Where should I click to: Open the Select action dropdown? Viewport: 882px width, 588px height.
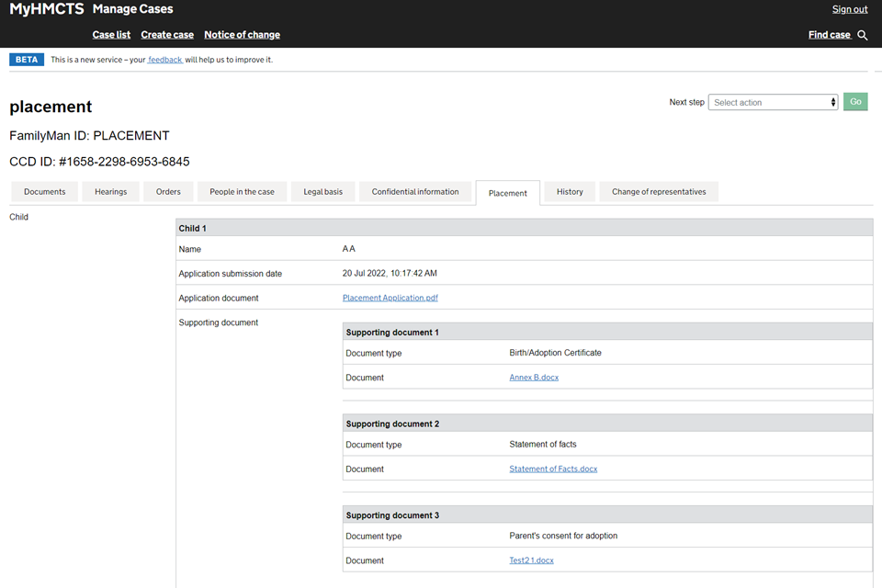(x=773, y=102)
